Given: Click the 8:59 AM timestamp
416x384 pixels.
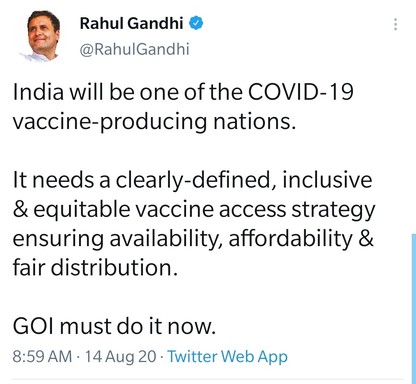Looking at the screenshot, I should pyautogui.click(x=42, y=356).
